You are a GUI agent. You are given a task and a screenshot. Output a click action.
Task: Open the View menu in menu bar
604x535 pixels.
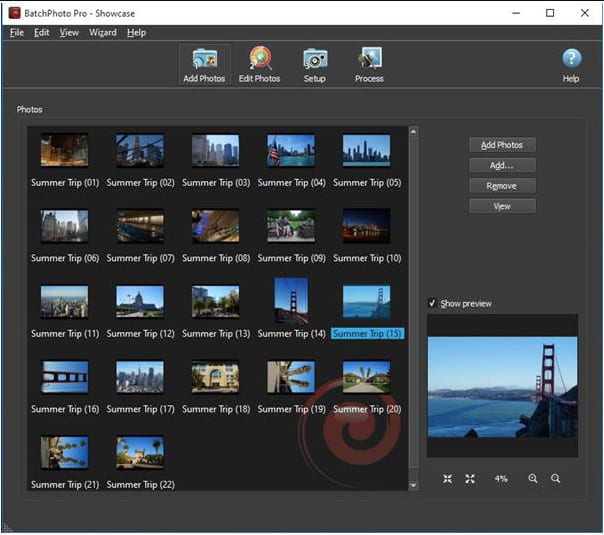(x=69, y=33)
